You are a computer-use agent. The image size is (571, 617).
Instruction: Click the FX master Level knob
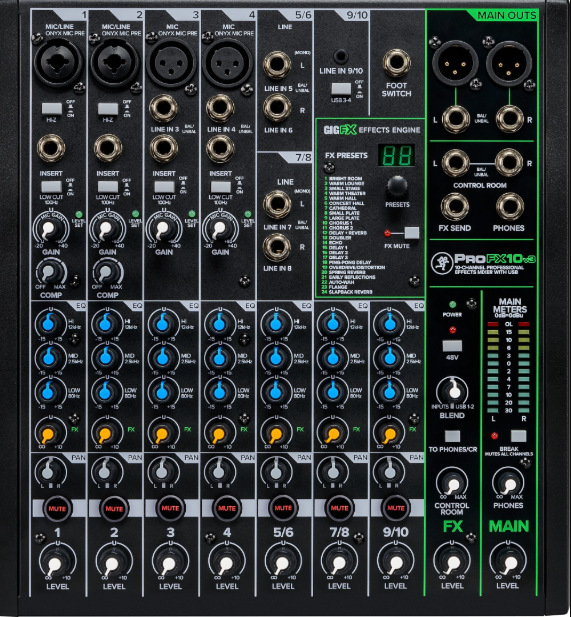452,563
